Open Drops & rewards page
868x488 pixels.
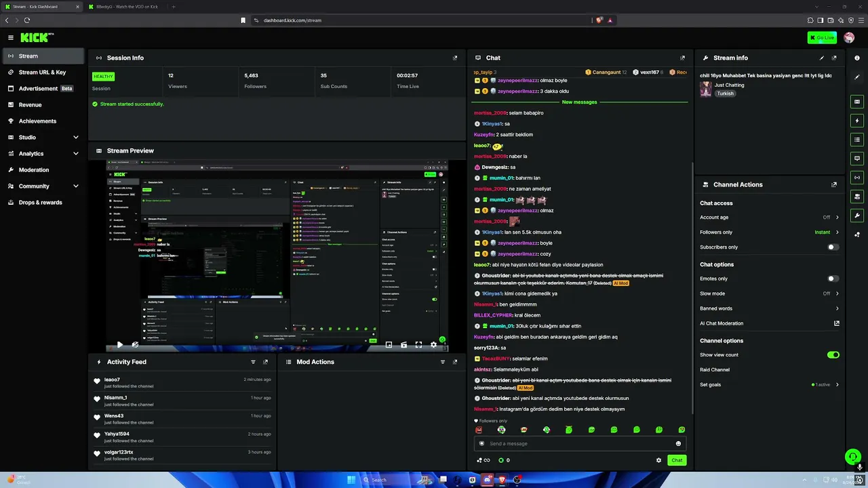[x=44, y=203]
